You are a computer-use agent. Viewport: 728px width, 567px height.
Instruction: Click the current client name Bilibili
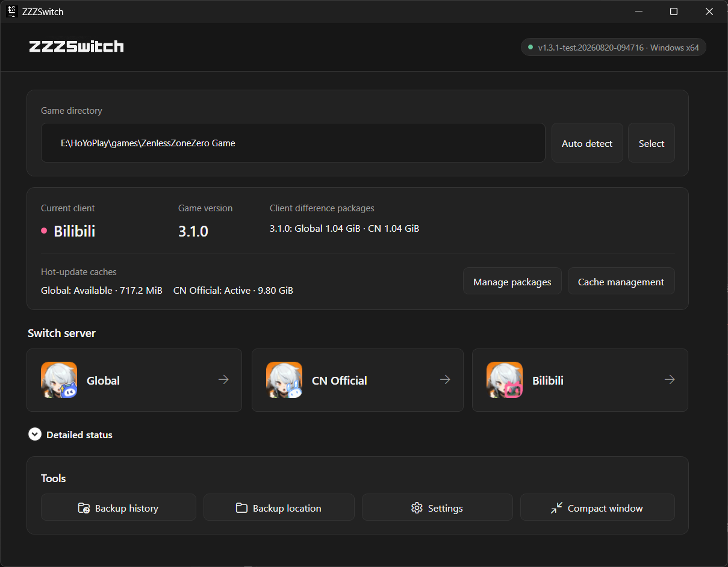click(75, 231)
